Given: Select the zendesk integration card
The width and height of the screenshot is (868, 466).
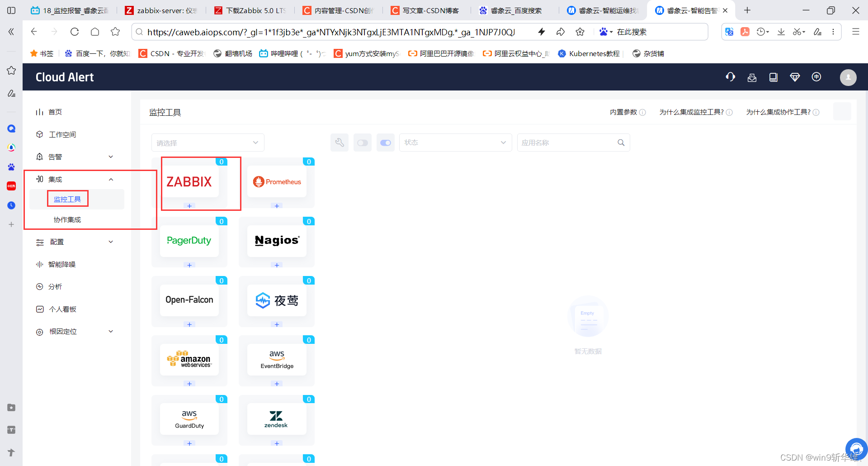Looking at the screenshot, I should tap(277, 419).
